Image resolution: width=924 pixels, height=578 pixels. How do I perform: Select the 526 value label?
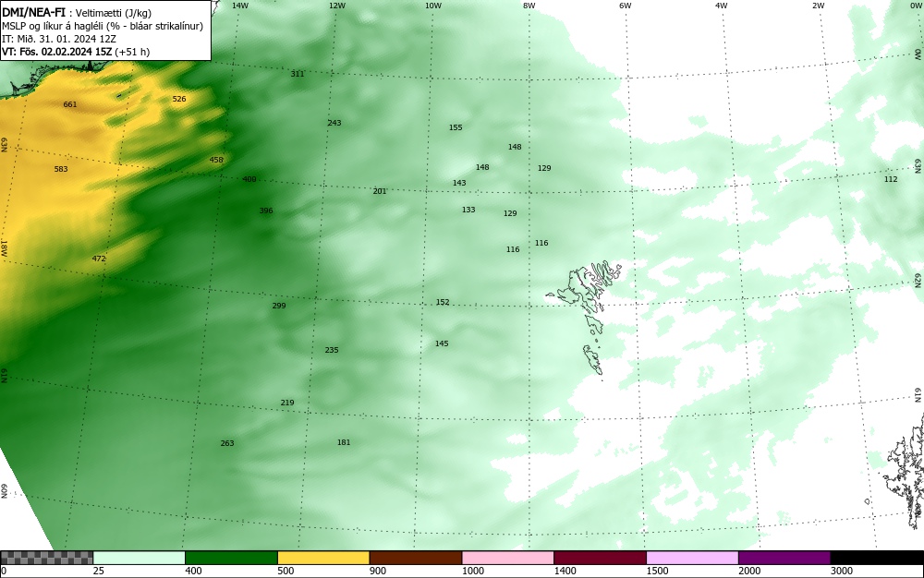[179, 99]
